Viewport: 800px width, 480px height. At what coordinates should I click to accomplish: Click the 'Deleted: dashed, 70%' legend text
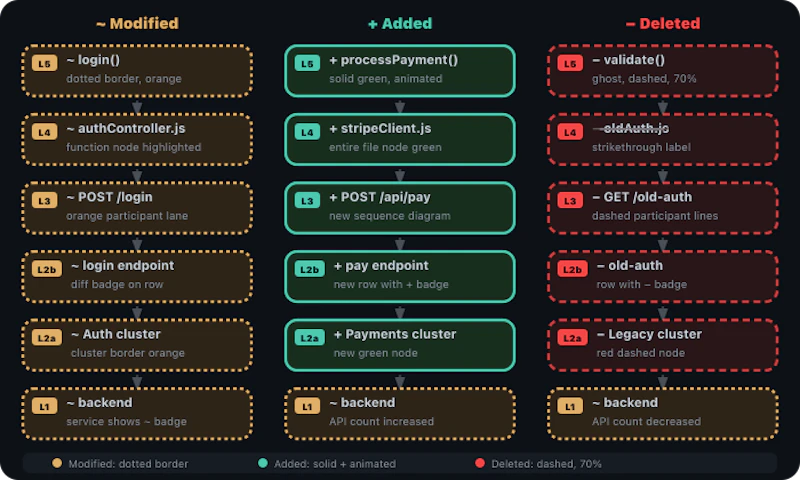546,464
